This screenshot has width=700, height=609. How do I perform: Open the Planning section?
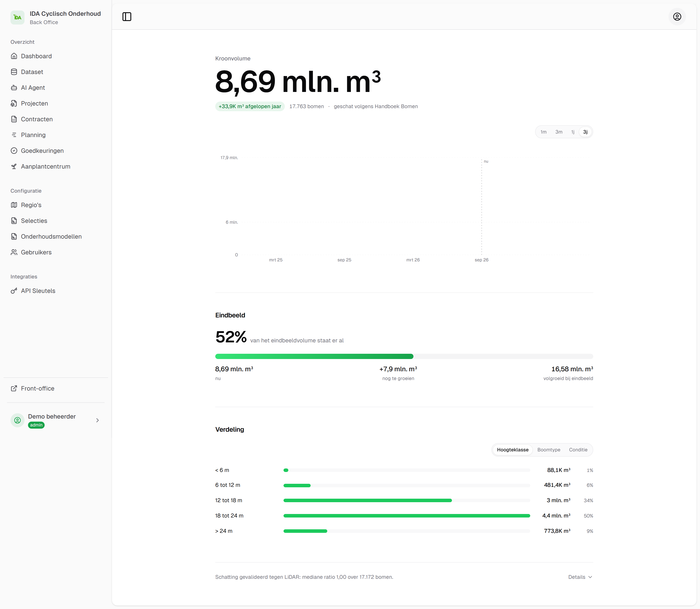pyautogui.click(x=56, y=135)
